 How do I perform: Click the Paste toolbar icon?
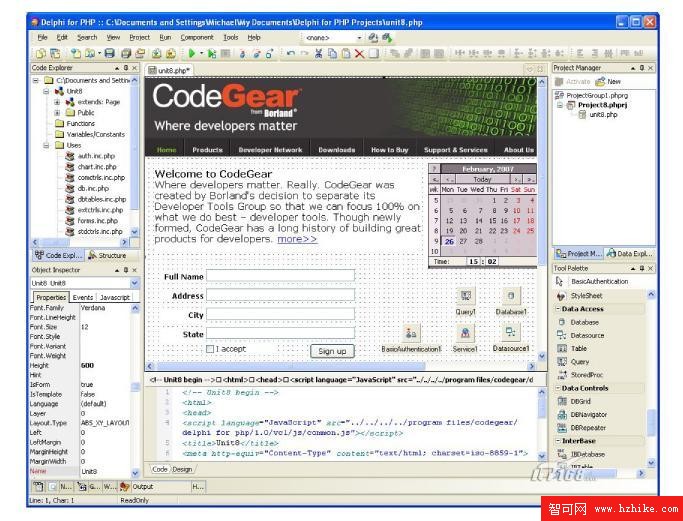tap(346, 54)
